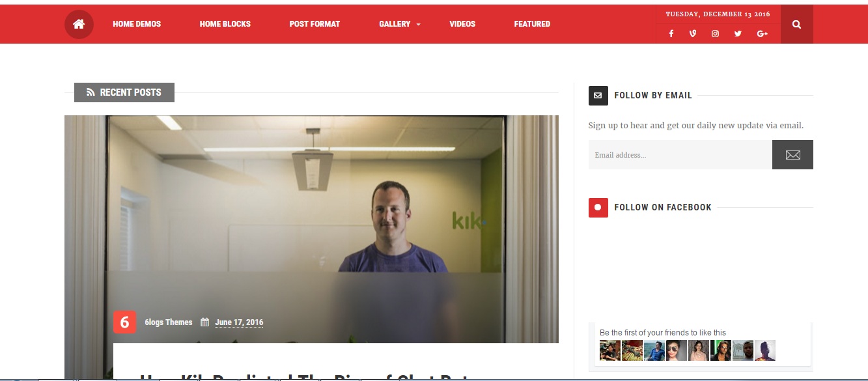The height and width of the screenshot is (381, 868).
Task: Click the first friend avatar in Facebook widget
Action: point(610,350)
